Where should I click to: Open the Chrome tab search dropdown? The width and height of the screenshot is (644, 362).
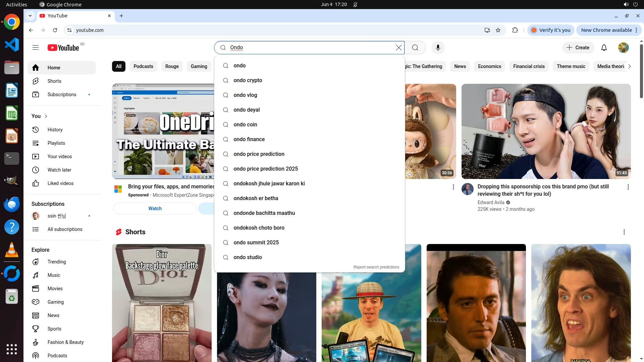point(30,16)
